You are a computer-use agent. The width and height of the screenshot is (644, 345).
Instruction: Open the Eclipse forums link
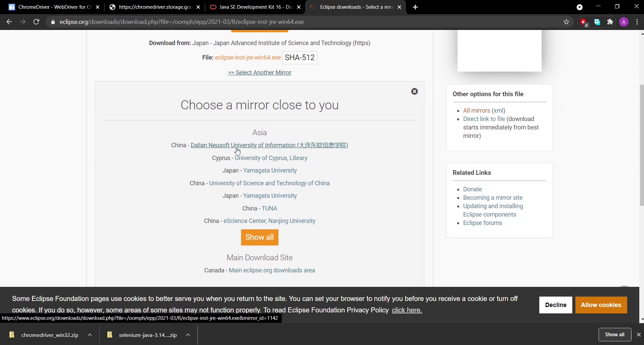(x=482, y=223)
